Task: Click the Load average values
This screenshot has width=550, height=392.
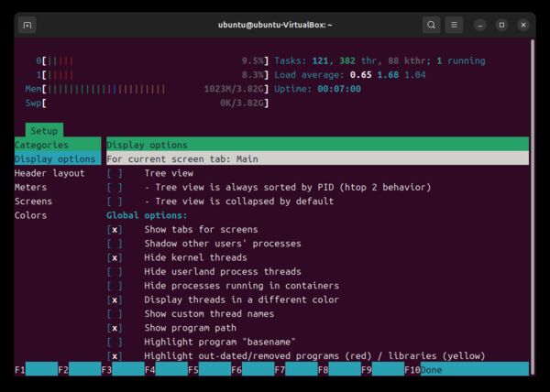Action: (388, 75)
